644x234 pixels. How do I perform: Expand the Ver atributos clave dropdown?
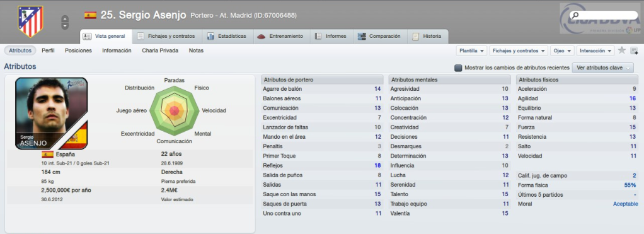pyautogui.click(x=603, y=68)
